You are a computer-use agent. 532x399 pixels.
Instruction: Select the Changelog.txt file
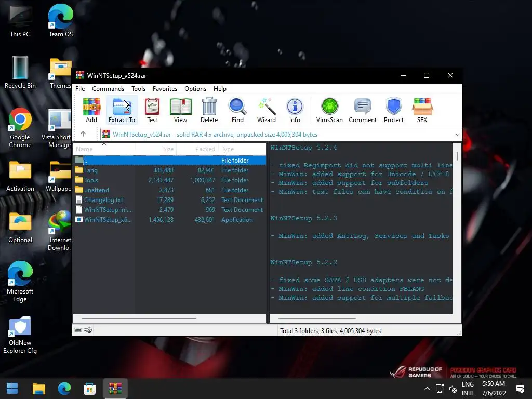(169, 200)
